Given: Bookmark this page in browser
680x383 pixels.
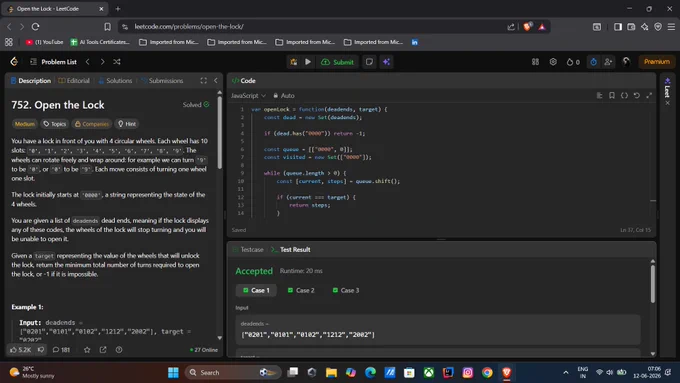Looking at the screenshot, I should click(107, 27).
